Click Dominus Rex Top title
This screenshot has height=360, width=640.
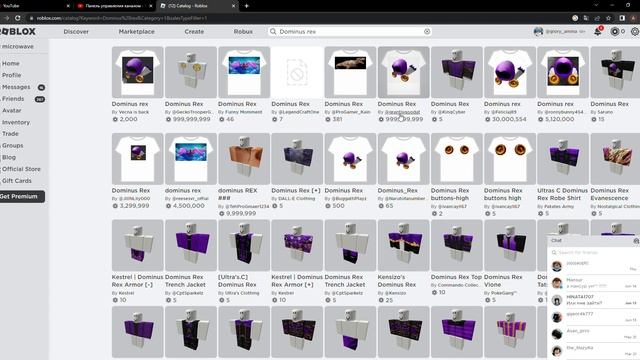coord(456,277)
